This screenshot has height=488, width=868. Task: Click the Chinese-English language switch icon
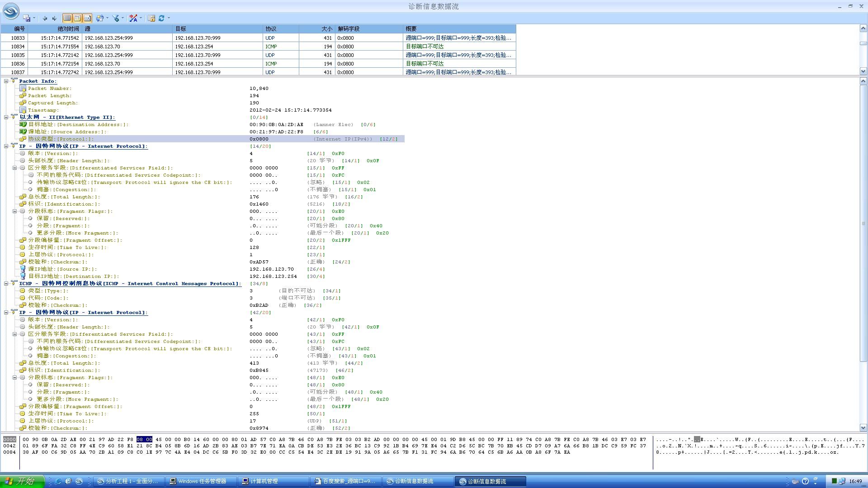coord(133,18)
